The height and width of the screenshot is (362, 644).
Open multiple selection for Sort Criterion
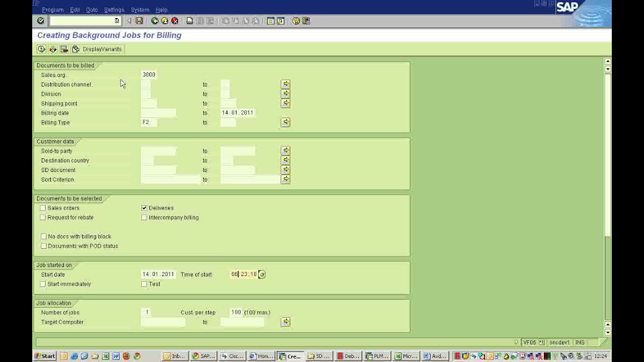pos(286,179)
